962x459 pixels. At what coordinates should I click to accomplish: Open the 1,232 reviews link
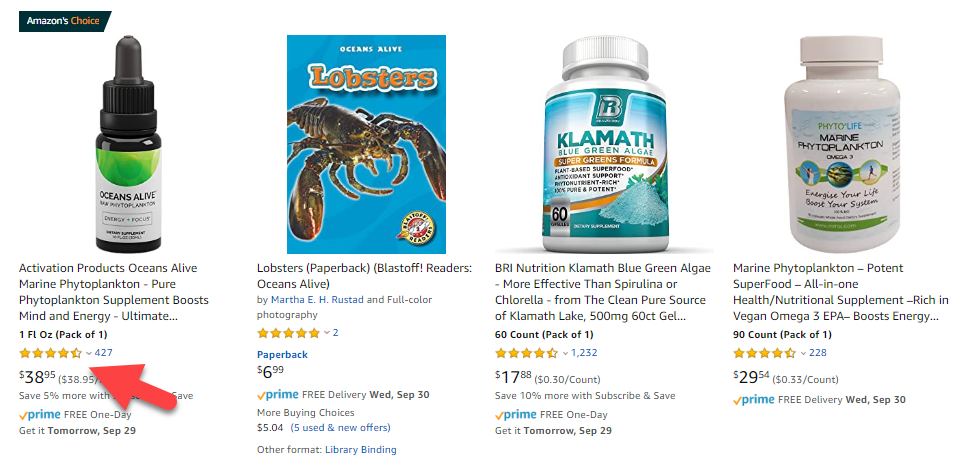[584, 352]
